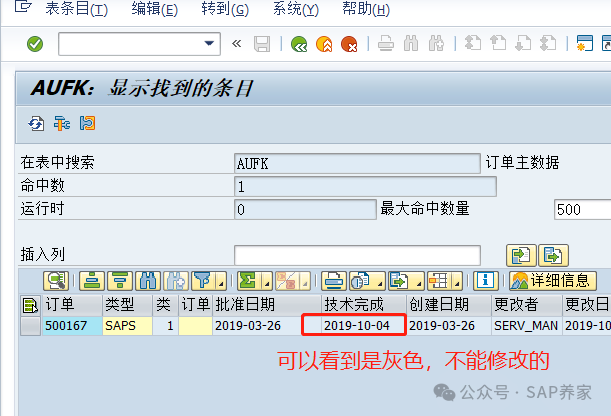Viewport: 611px width, 416px height.
Task: Click the printer icon in the grid toolbar
Action: coord(334,281)
